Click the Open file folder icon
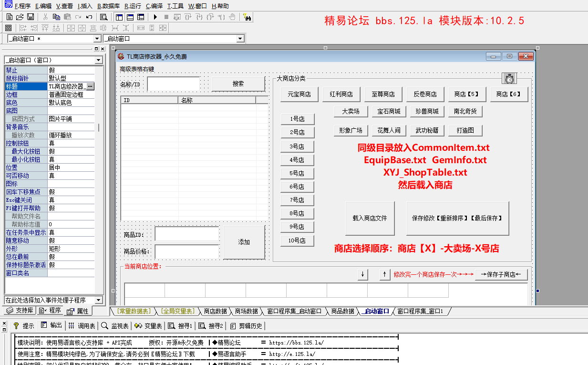588x365 pixels. [20, 17]
